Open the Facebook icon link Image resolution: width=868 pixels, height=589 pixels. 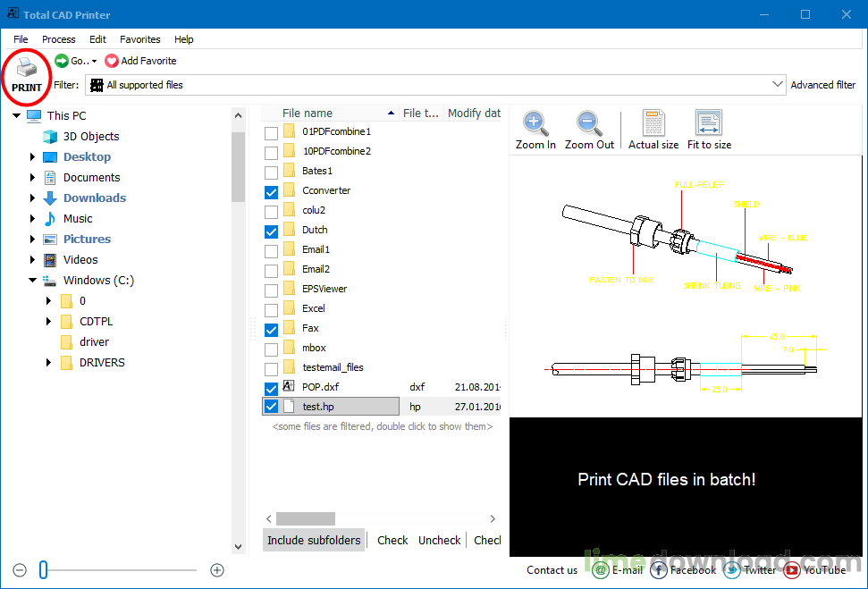(x=659, y=570)
